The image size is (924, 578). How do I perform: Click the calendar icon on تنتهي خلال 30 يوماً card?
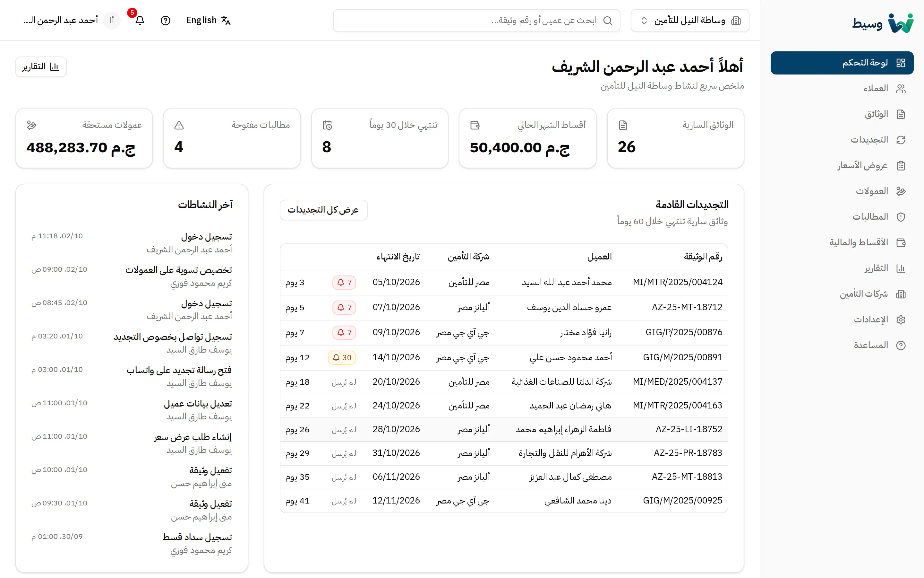pos(327,125)
